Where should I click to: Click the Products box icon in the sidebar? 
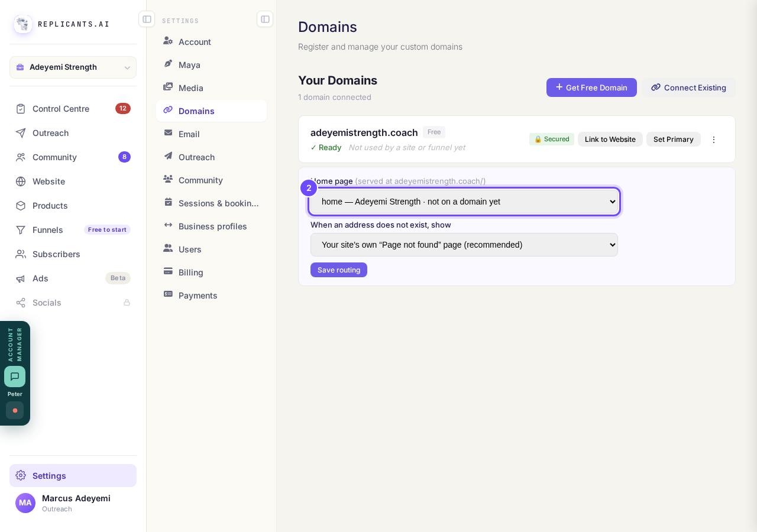21,206
